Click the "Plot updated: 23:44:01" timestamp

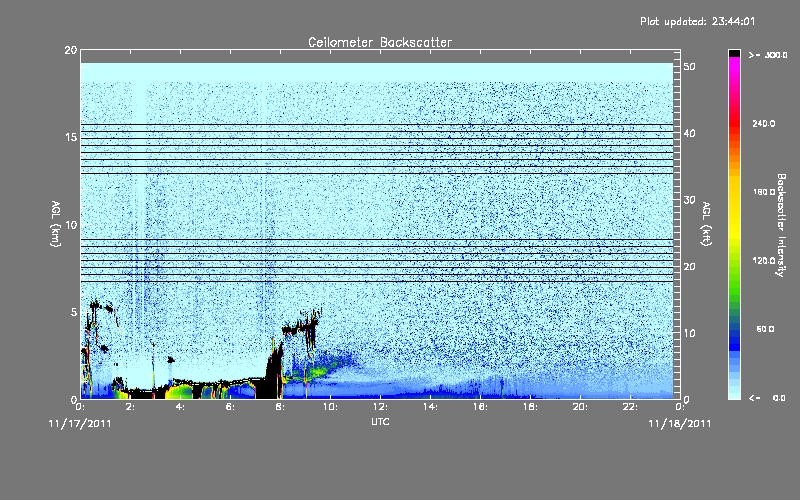click(x=697, y=21)
